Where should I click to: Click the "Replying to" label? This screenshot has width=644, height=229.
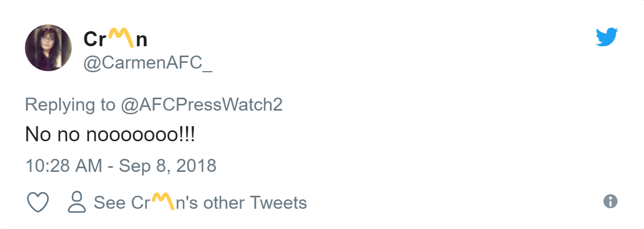click(70, 105)
